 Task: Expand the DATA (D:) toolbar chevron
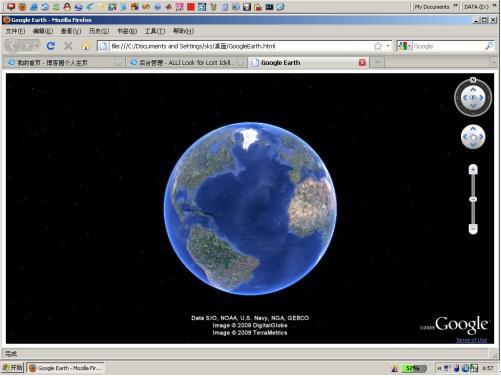(x=494, y=6)
